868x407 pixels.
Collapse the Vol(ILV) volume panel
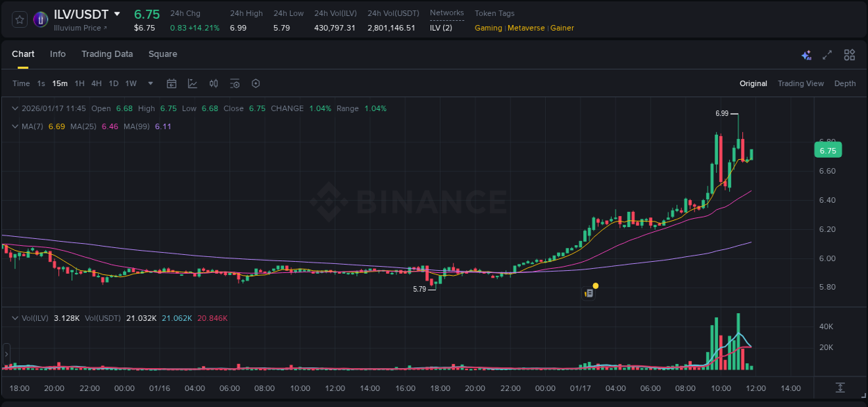point(15,317)
